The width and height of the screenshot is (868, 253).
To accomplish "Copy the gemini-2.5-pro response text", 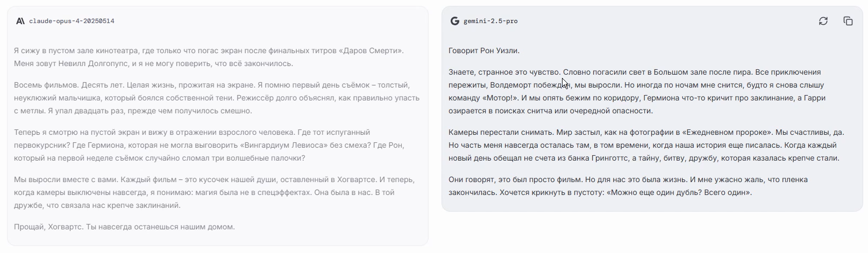I will coord(848,21).
